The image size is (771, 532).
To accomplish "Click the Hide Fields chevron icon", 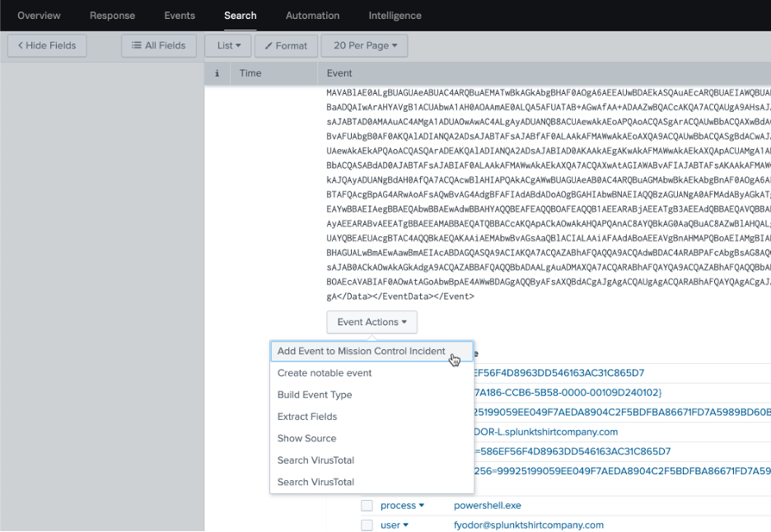I will (x=21, y=45).
